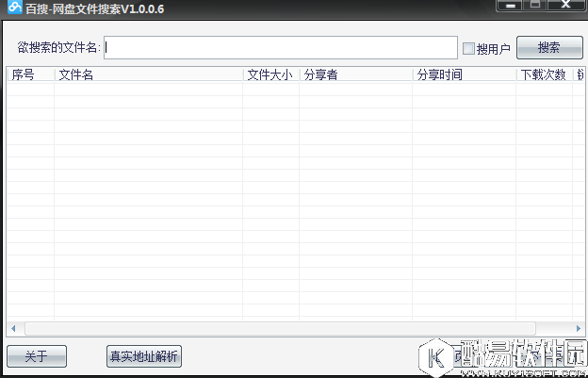The image size is (588, 378).
Task: Click the horizontal scrollbar thumb
Action: click(280, 328)
